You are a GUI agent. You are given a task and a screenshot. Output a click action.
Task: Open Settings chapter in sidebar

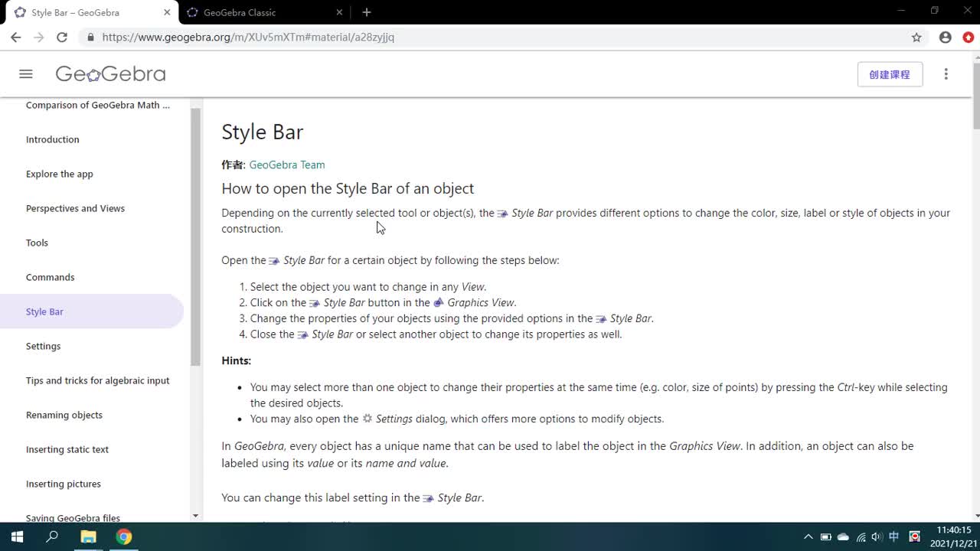[43, 346]
